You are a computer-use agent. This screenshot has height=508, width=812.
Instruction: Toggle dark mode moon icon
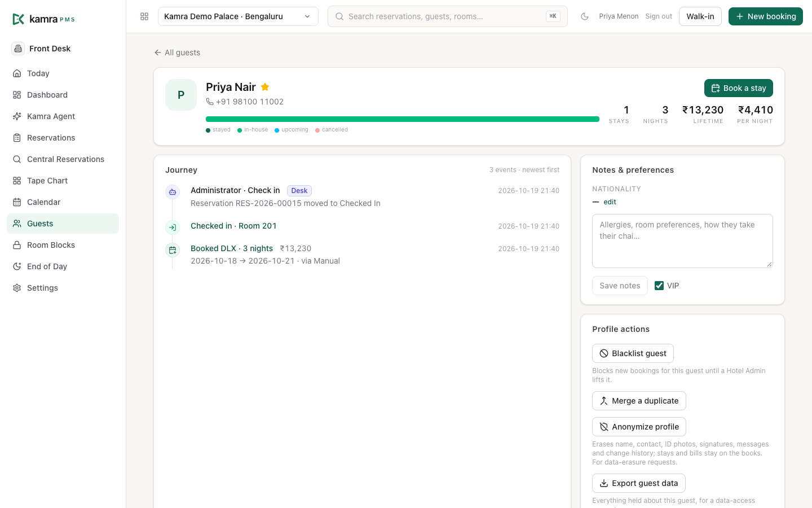[x=585, y=16]
